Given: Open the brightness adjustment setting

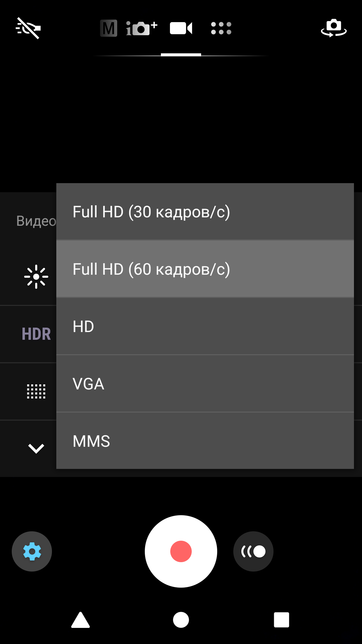Looking at the screenshot, I should pyautogui.click(x=36, y=277).
